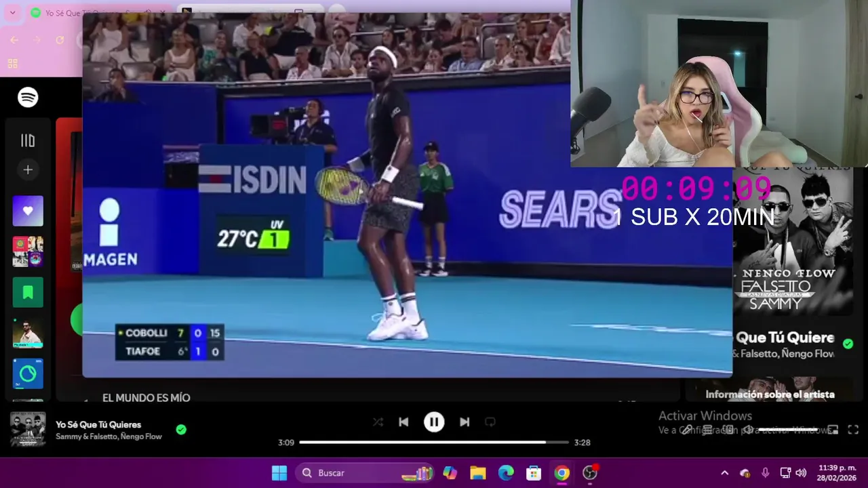Image resolution: width=868 pixels, height=488 pixels.
Task: Open 'Yo Sé Que Tú Quieres' song title link
Action: point(98,424)
